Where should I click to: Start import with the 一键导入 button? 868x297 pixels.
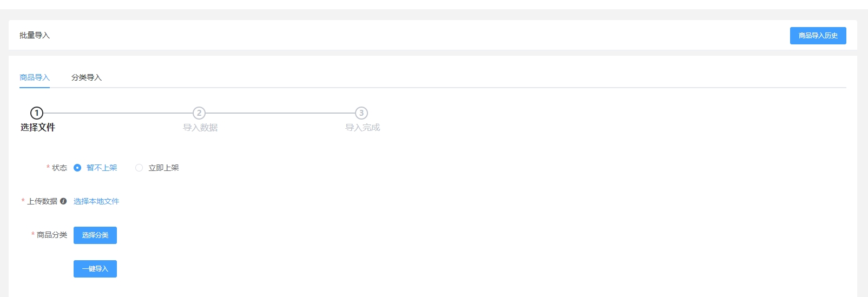pos(95,269)
